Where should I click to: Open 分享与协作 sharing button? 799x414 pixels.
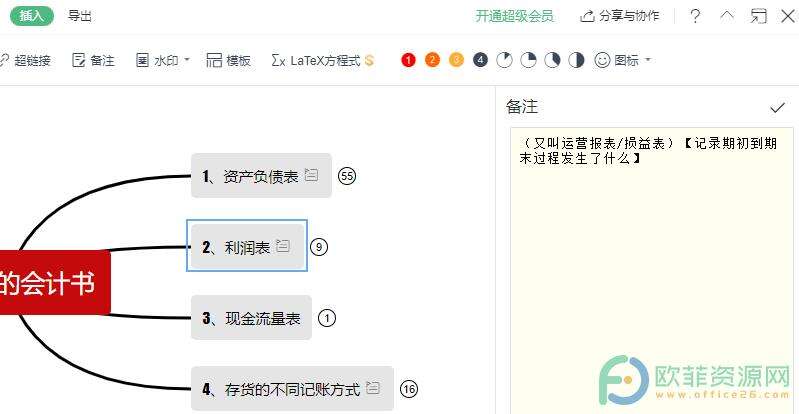click(620, 16)
